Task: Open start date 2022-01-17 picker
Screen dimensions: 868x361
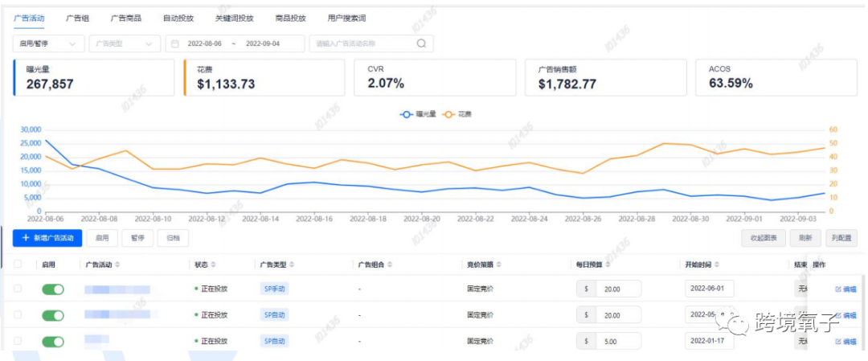Action: click(x=710, y=342)
